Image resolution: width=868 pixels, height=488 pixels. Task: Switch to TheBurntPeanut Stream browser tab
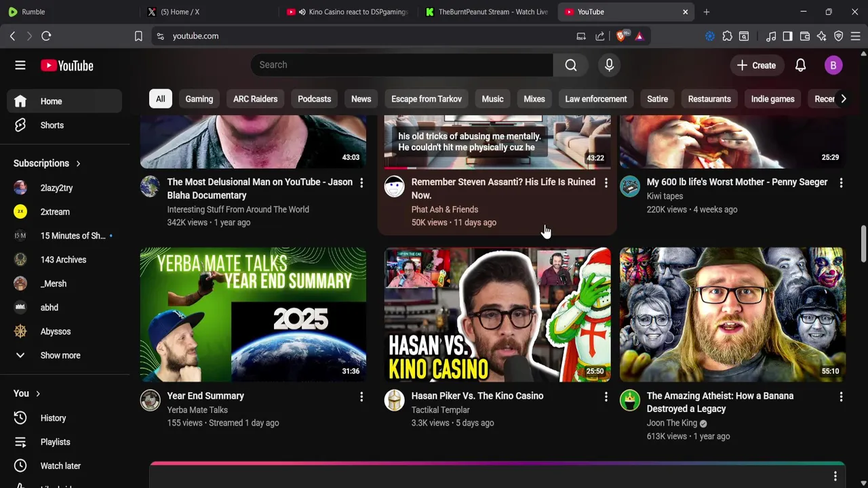[x=487, y=12]
